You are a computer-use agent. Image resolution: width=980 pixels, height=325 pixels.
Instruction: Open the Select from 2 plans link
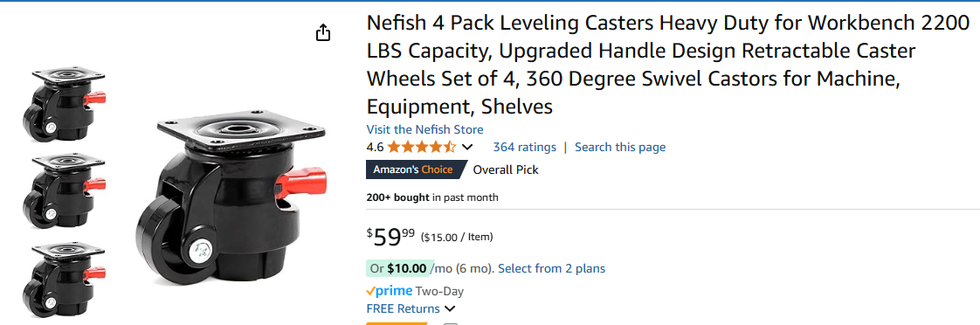551,269
